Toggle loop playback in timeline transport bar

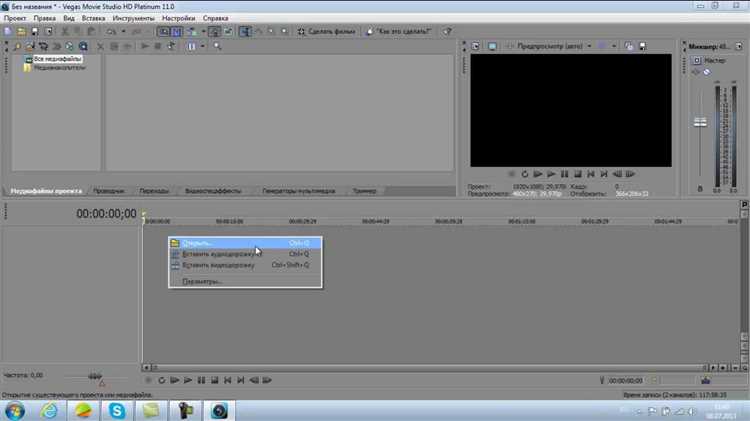click(162, 380)
